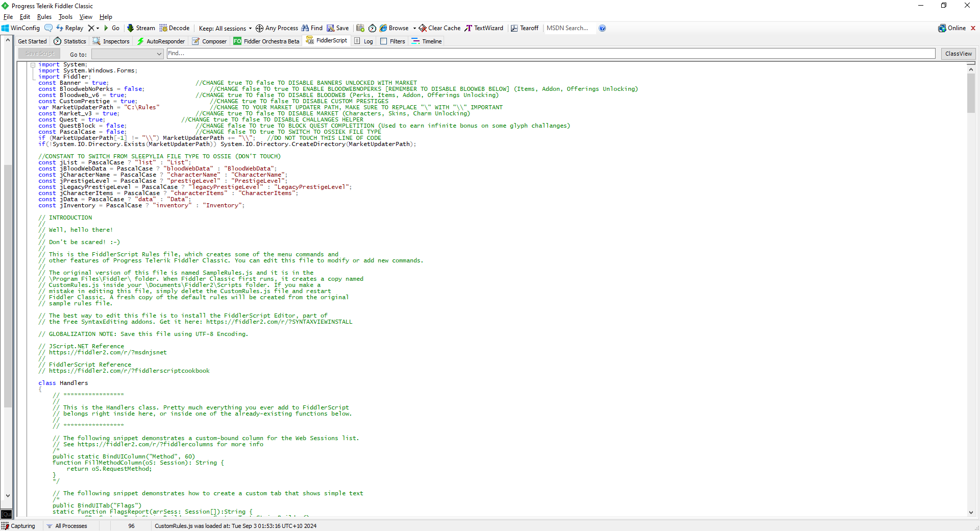
Task: Click the MSDN Search field
Action: pos(569,28)
